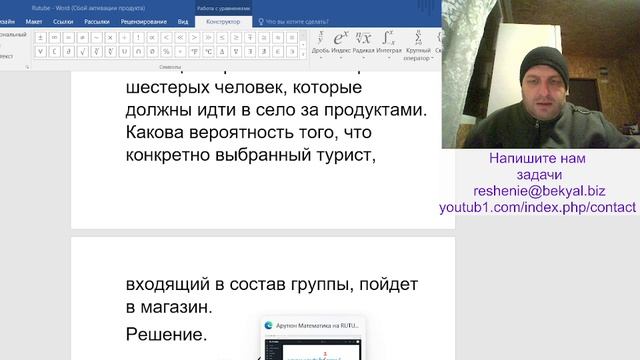Image resolution: width=640 pixels, height=360 pixels.
Task: Open the Интеграл integral dropdown
Action: [x=389, y=45]
